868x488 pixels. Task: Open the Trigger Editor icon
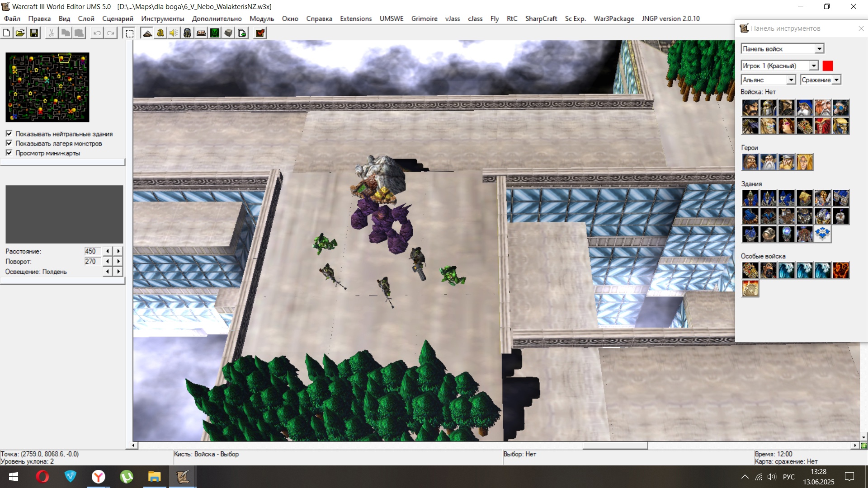(160, 33)
